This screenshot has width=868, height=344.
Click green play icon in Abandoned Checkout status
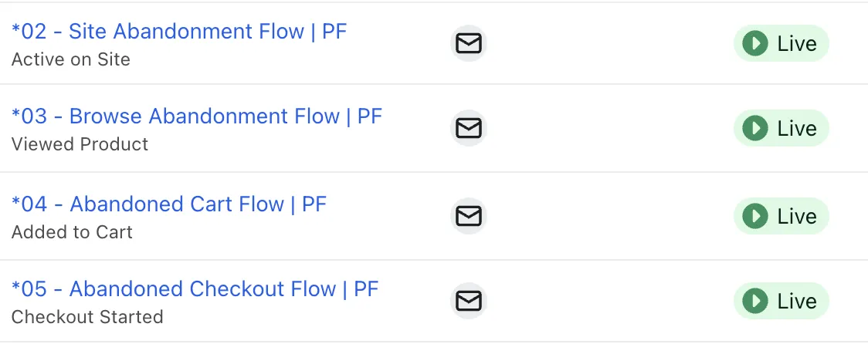754,301
